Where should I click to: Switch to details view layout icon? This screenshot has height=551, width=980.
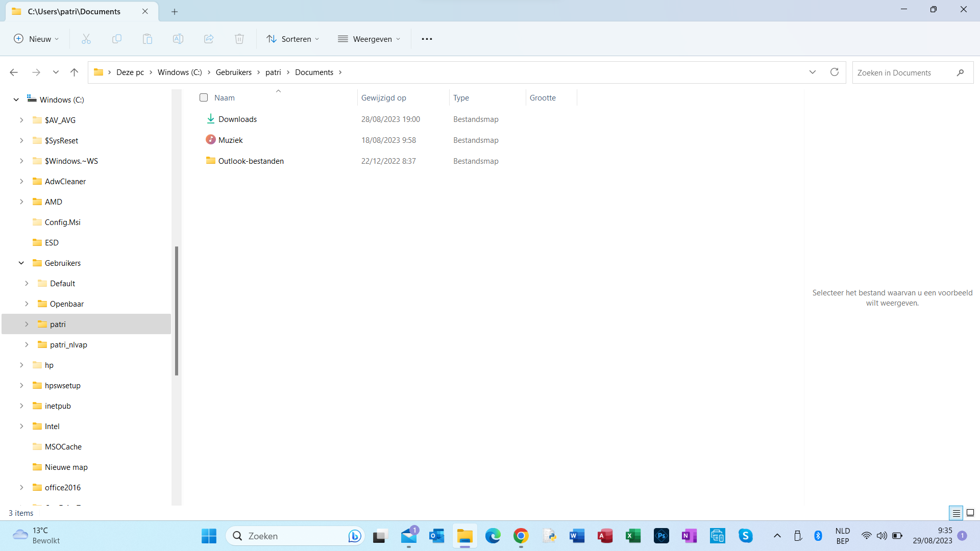956,513
